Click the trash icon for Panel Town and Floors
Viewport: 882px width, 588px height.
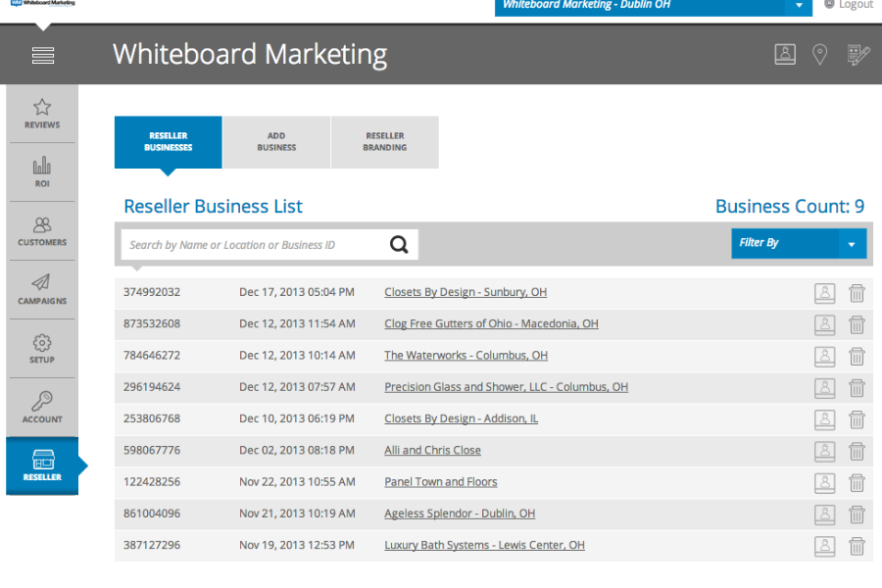click(x=857, y=483)
